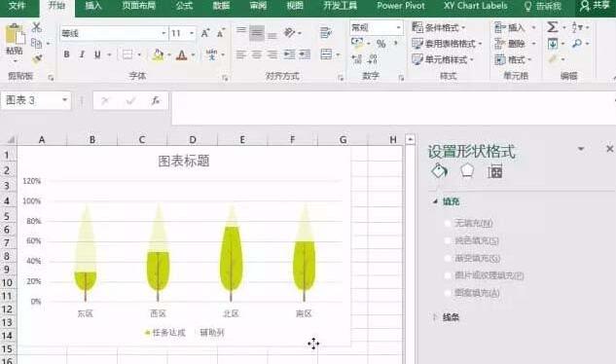Select the 渐变填充 radio option
Screen dimensions: 616x364
coord(447,258)
